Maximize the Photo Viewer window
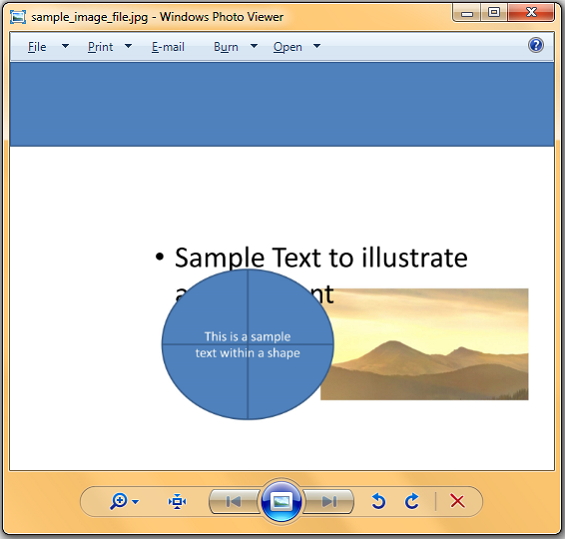The width and height of the screenshot is (565, 539). (494, 13)
